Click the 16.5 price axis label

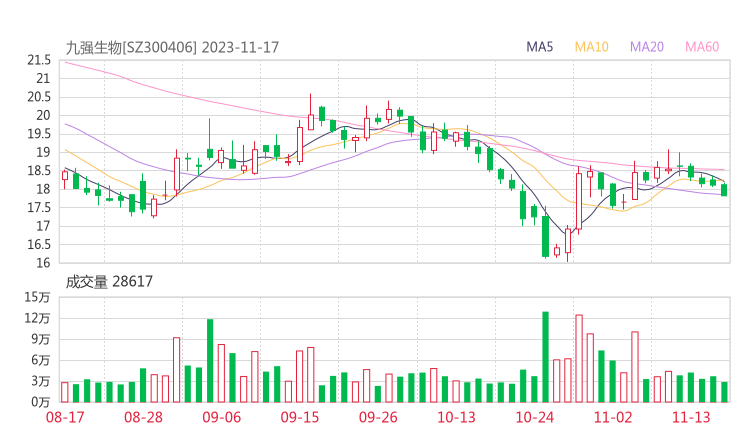coord(39,244)
